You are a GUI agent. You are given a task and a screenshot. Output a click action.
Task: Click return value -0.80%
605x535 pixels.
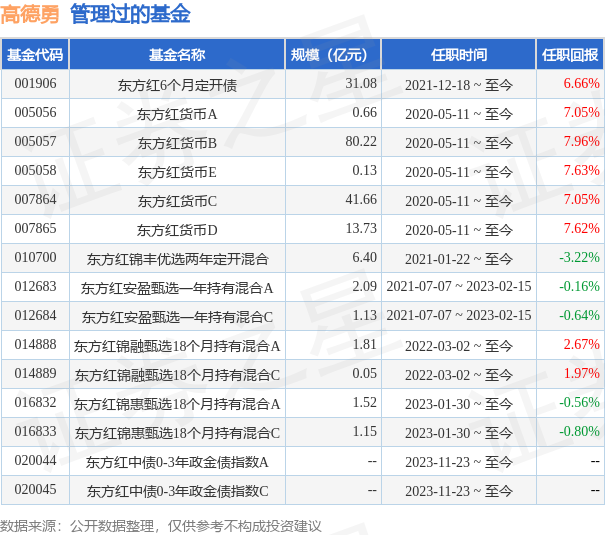580,431
